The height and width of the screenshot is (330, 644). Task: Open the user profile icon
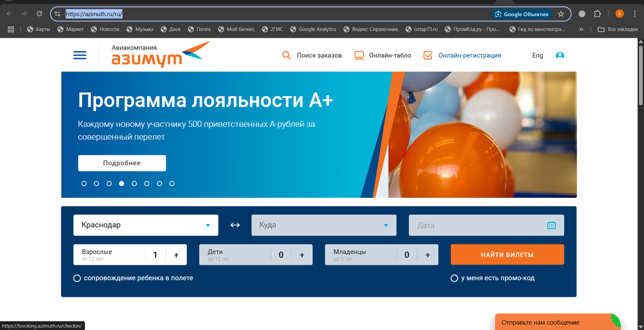560,55
